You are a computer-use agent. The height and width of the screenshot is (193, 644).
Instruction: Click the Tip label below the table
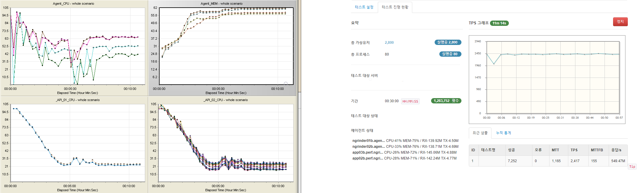coord(632,167)
